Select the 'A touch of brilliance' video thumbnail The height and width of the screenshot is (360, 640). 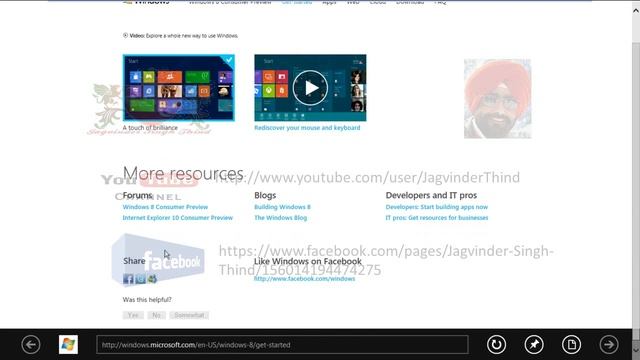tap(179, 88)
